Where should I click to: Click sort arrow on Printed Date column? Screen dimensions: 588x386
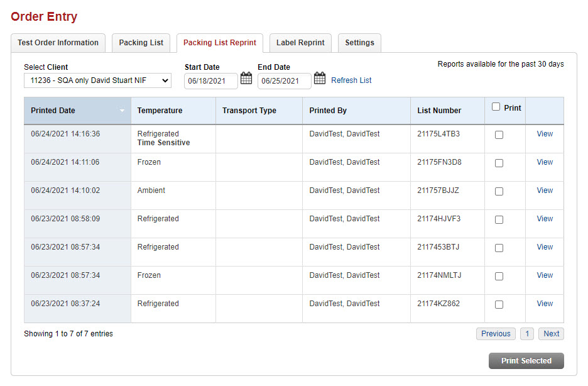(x=122, y=111)
